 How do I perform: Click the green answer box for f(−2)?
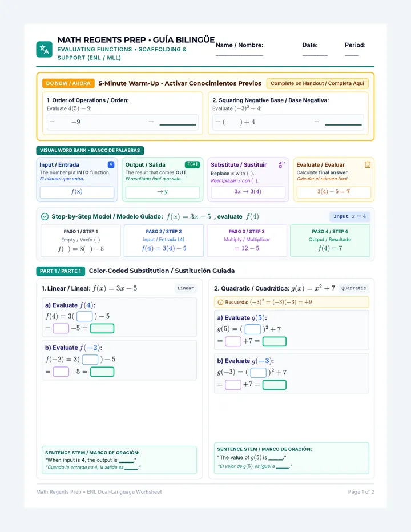tap(102, 372)
